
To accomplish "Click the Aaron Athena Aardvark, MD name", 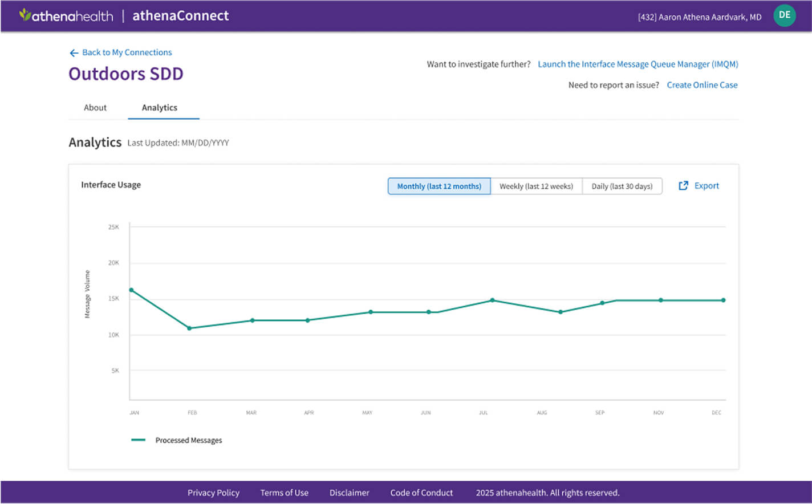I will tap(710, 17).
